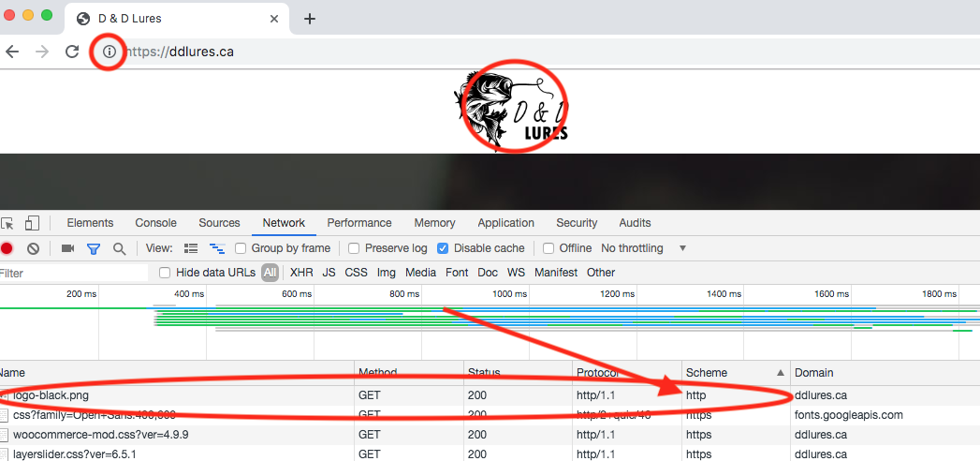Switch to the Memory tab
This screenshot has height=461, width=980.
[x=434, y=223]
